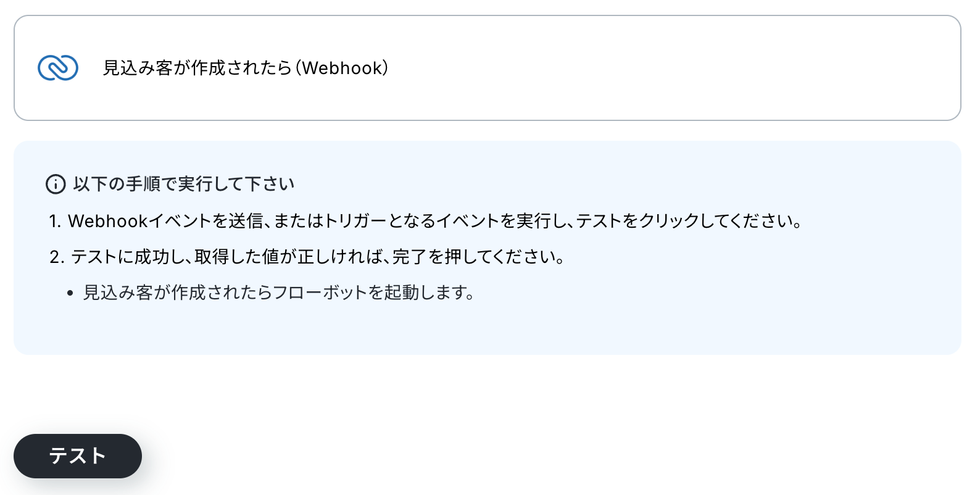Click the number 2. list marker
Image resolution: width=980 pixels, height=495 pixels.
(57, 257)
